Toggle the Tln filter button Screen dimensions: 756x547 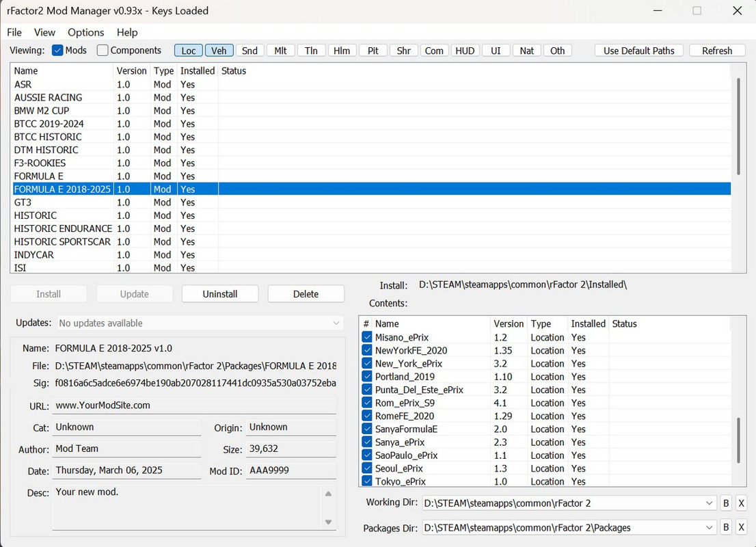(312, 51)
